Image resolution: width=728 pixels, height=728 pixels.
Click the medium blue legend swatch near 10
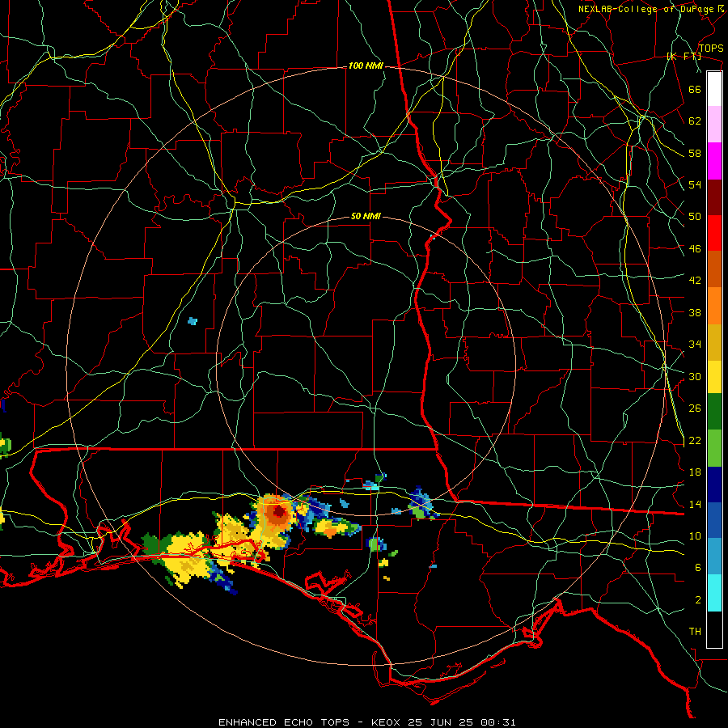click(714, 521)
